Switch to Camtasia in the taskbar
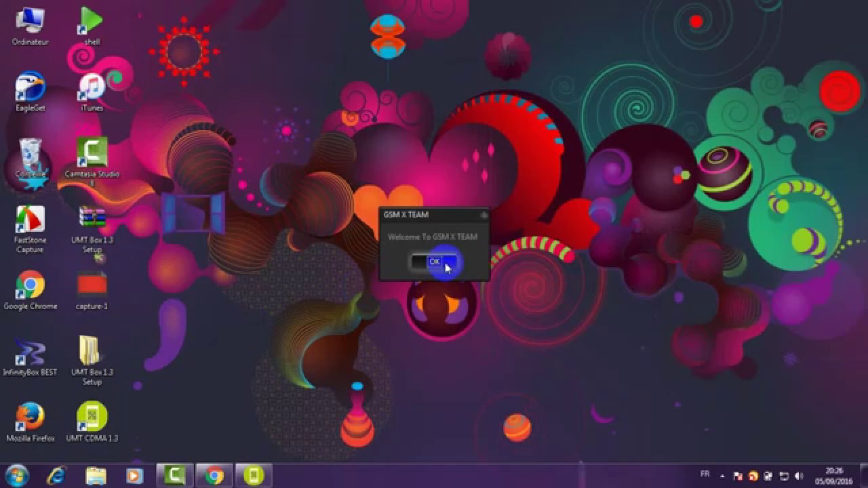Viewport: 868px width, 488px height. [175, 476]
